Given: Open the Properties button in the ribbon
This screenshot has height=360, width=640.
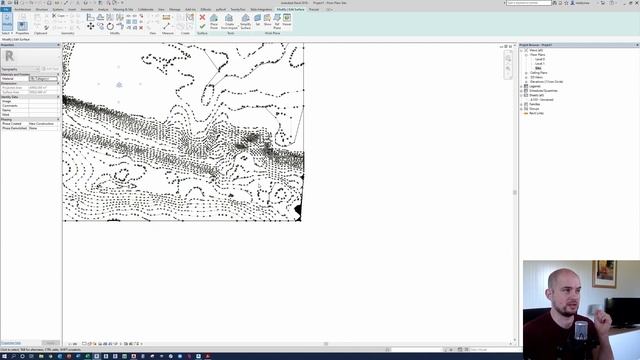Looking at the screenshot, I should pyautogui.click(x=22, y=26).
